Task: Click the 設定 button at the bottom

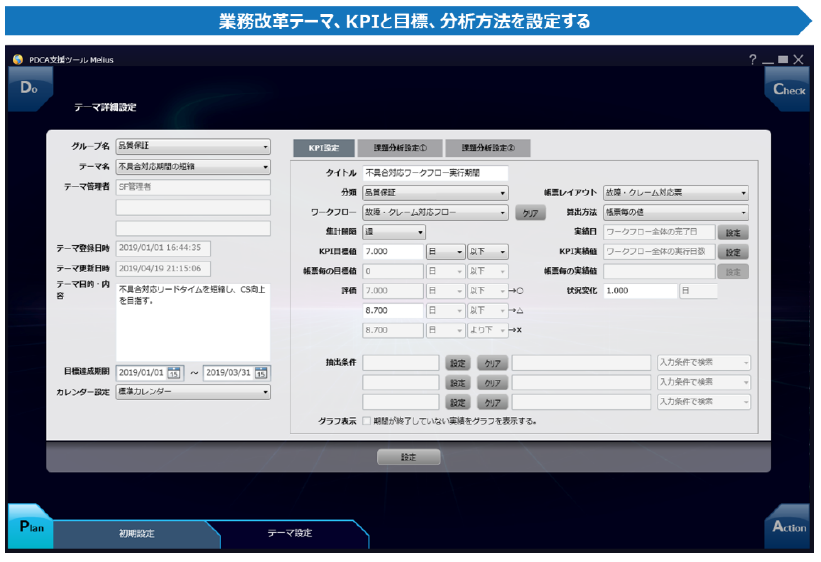Action: pos(408,457)
